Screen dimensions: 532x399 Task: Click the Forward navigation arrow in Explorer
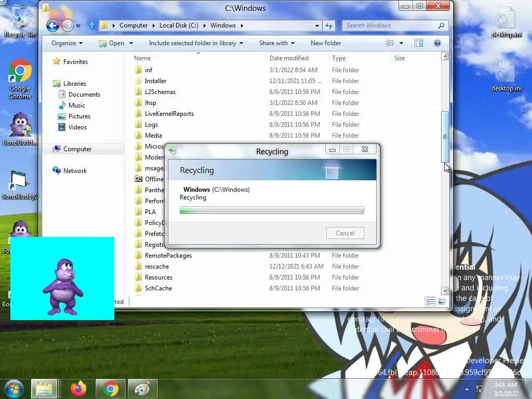tap(68, 26)
